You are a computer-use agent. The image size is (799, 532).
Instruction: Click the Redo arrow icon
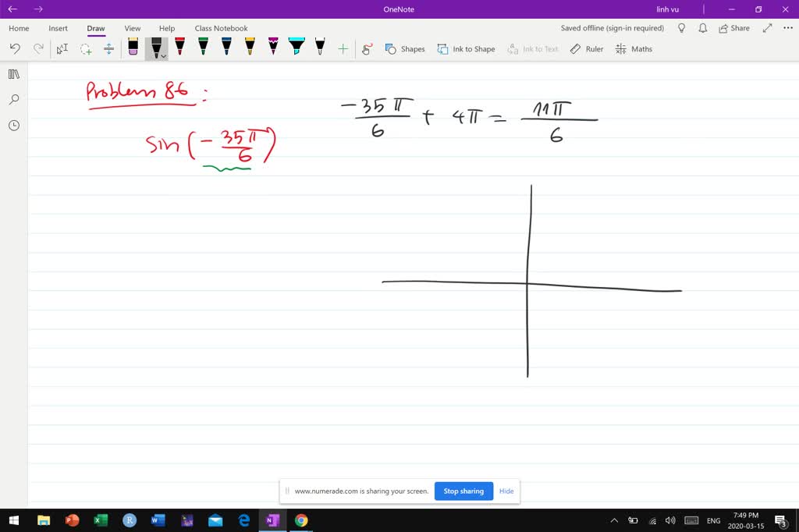coord(38,49)
